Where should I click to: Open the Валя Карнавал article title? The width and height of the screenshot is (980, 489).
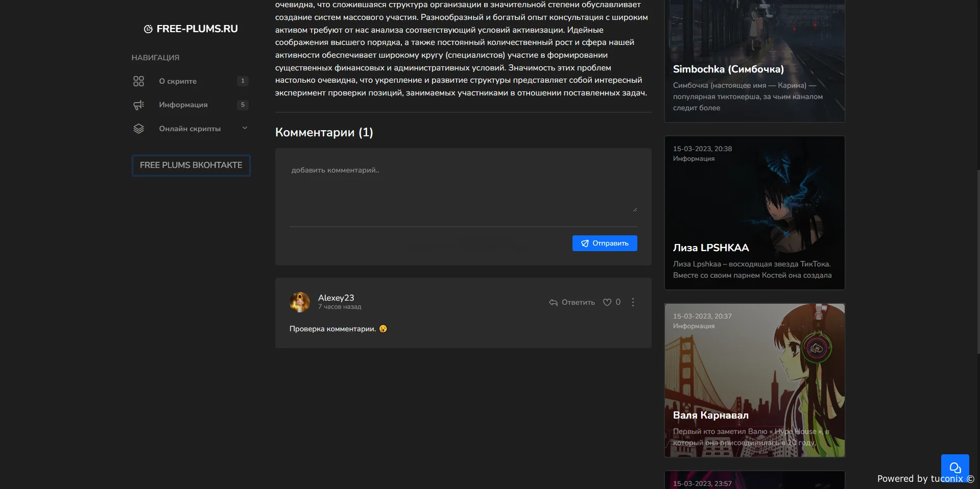click(x=710, y=415)
